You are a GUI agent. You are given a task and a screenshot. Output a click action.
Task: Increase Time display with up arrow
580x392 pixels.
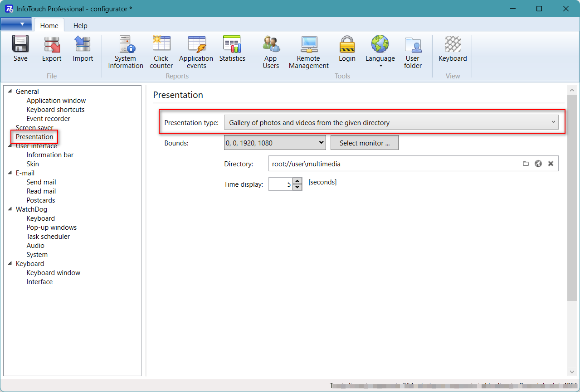(297, 181)
